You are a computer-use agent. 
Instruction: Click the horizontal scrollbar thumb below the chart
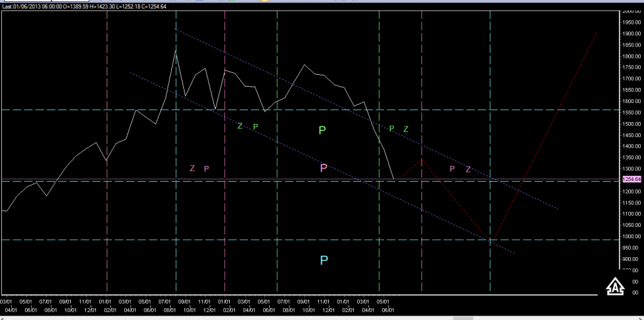(463, 318)
